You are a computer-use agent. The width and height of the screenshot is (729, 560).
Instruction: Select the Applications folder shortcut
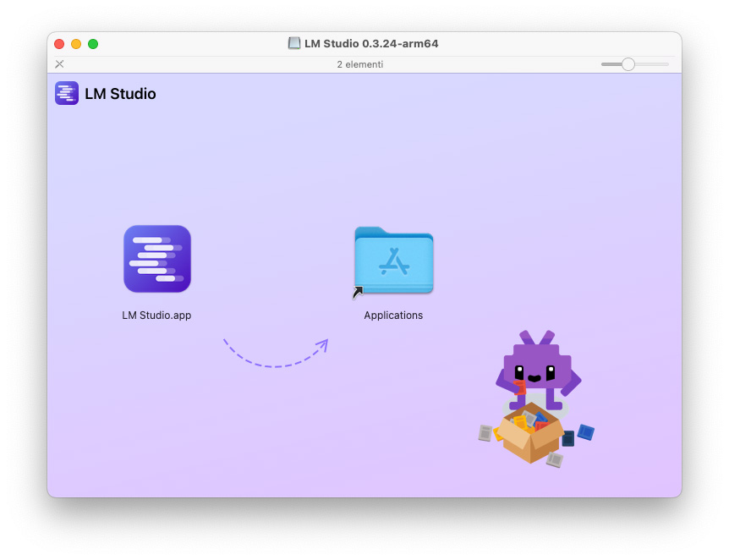[x=394, y=261]
